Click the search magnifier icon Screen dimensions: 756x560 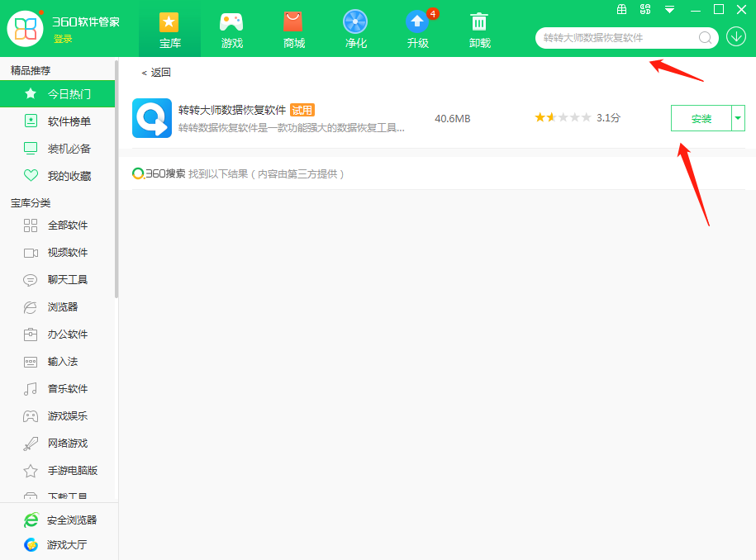click(705, 38)
